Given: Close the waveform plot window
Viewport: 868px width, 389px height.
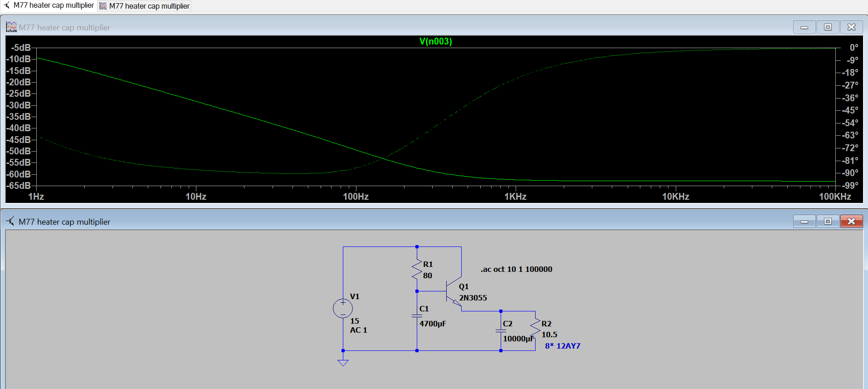Looking at the screenshot, I should click(852, 27).
